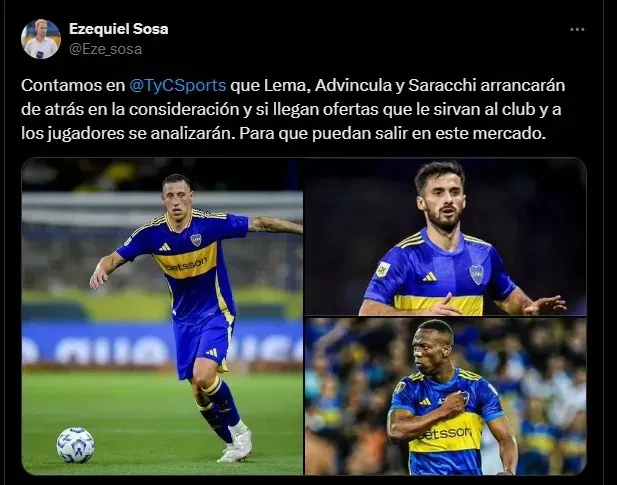The image size is (617, 485).
Task: Click Boca crest on bearded player's jersey
Action: click(477, 274)
